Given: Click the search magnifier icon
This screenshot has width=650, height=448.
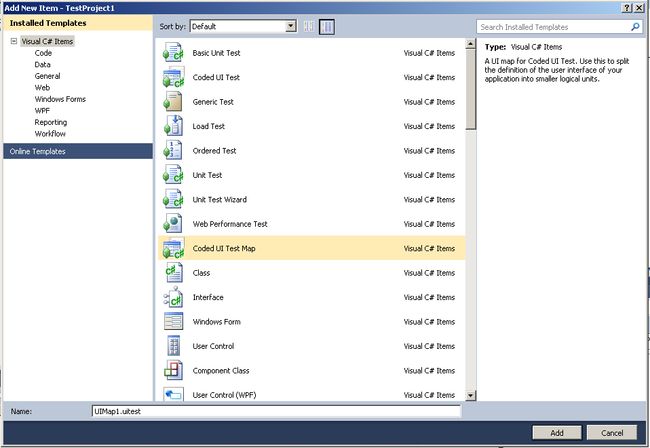Looking at the screenshot, I should [x=635, y=27].
